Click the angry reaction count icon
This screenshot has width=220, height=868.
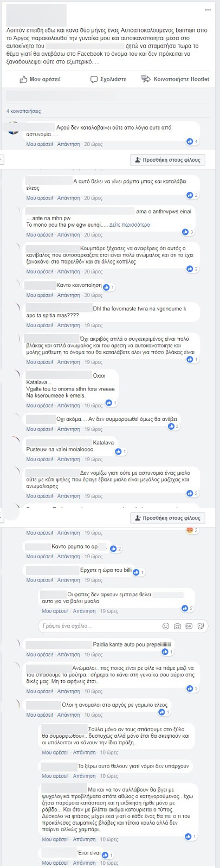click(192, 530)
